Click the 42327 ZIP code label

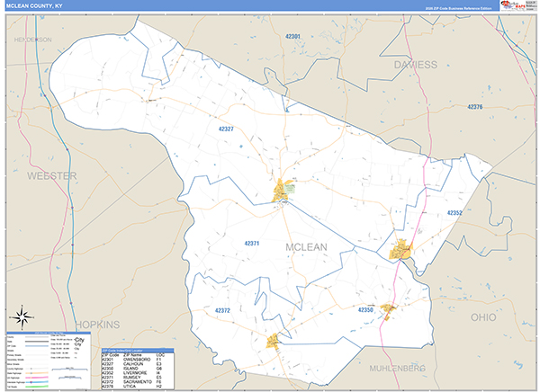[226, 129]
